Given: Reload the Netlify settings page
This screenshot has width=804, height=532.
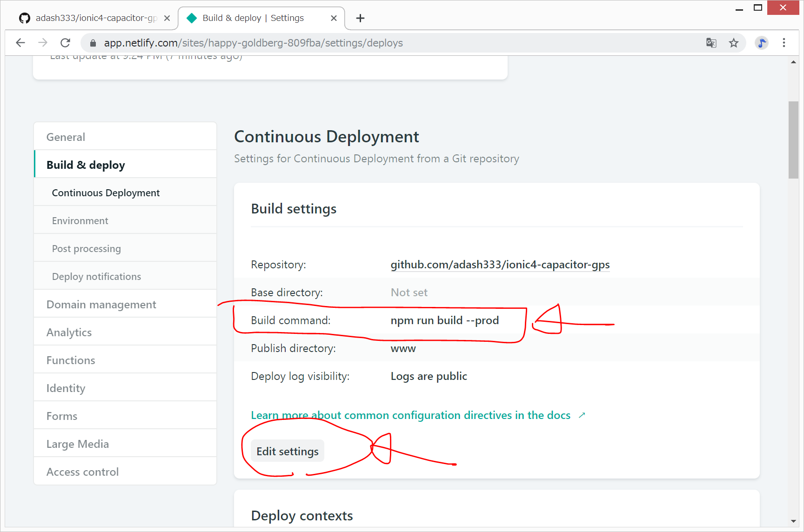Looking at the screenshot, I should click(66, 43).
